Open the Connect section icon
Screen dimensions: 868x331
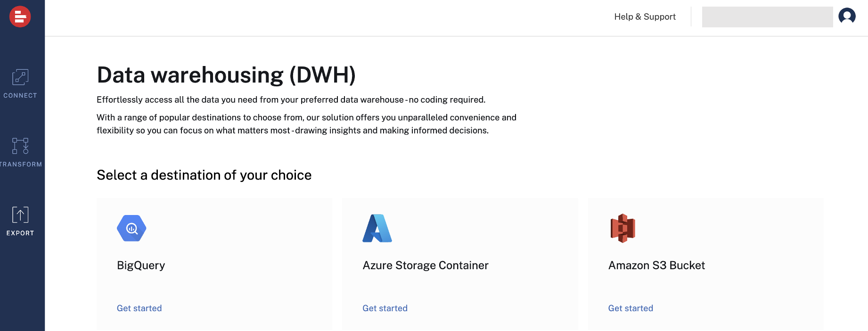[x=20, y=77]
